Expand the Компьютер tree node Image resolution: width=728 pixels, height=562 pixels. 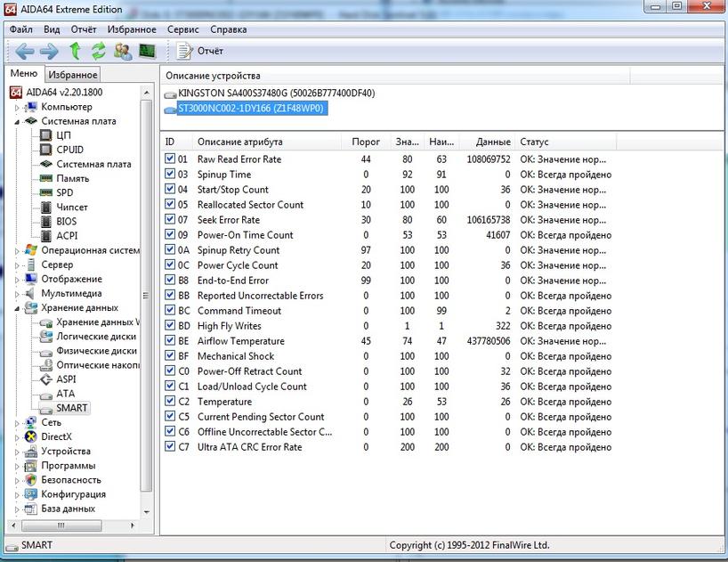click(17, 108)
